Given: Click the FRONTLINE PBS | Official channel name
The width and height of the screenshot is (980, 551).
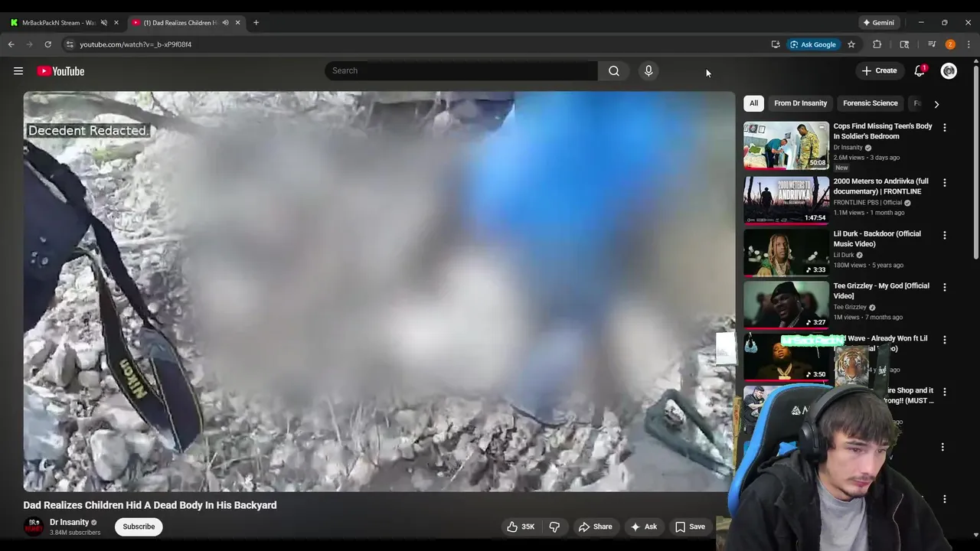Looking at the screenshot, I should [867, 203].
